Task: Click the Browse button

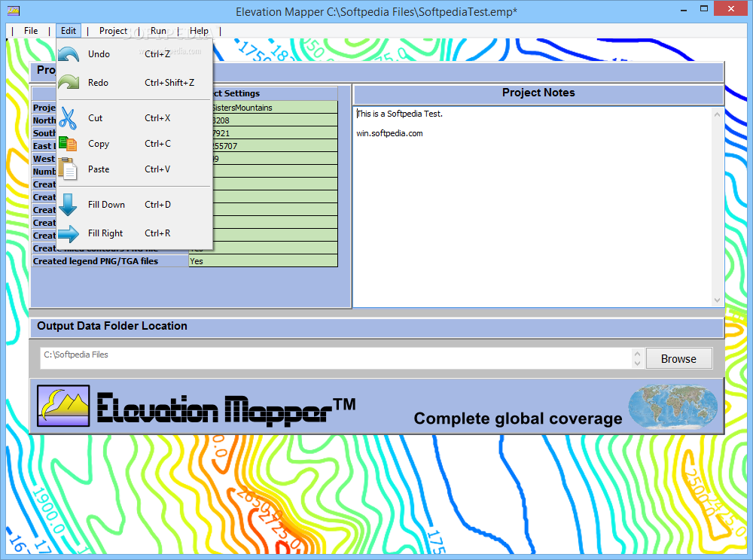Action: [x=678, y=359]
